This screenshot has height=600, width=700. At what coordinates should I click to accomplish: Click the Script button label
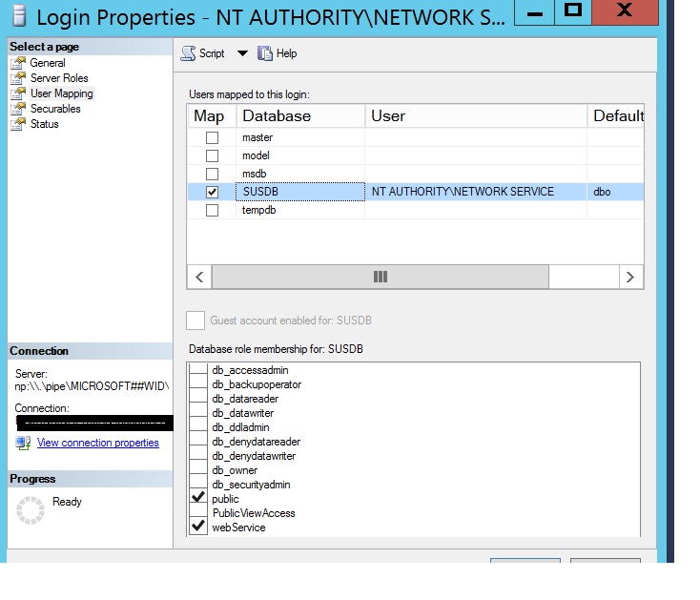tap(212, 53)
